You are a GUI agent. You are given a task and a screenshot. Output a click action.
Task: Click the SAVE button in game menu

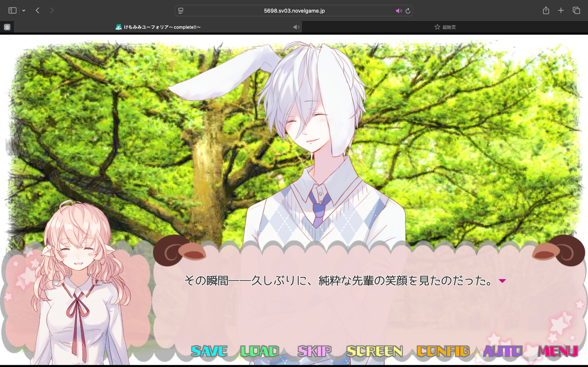209,351
